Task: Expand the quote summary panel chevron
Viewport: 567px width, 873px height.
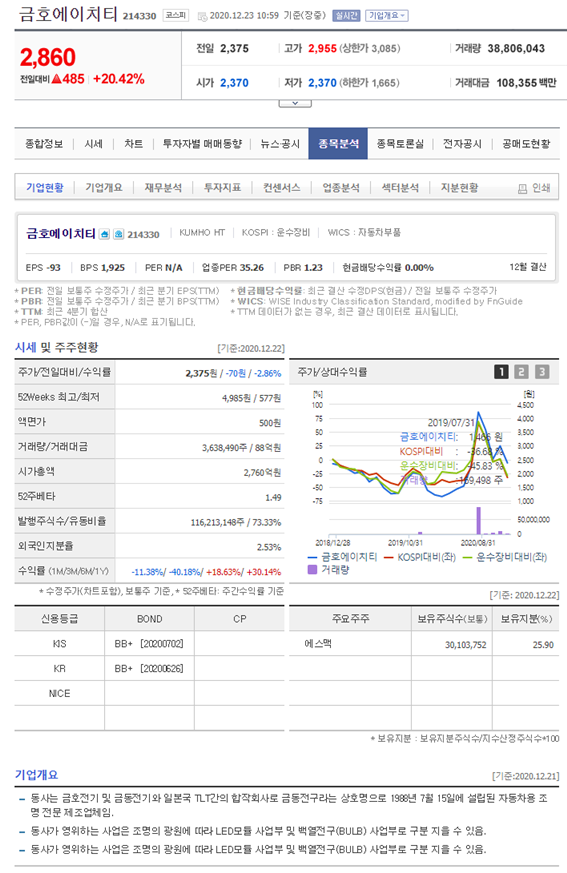Action: point(295,103)
